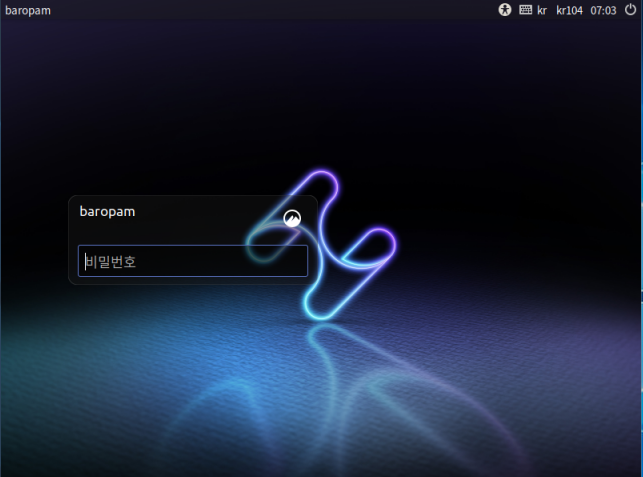The width and height of the screenshot is (643, 477).
Task: Select the baropam username in login box
Action: [107, 212]
